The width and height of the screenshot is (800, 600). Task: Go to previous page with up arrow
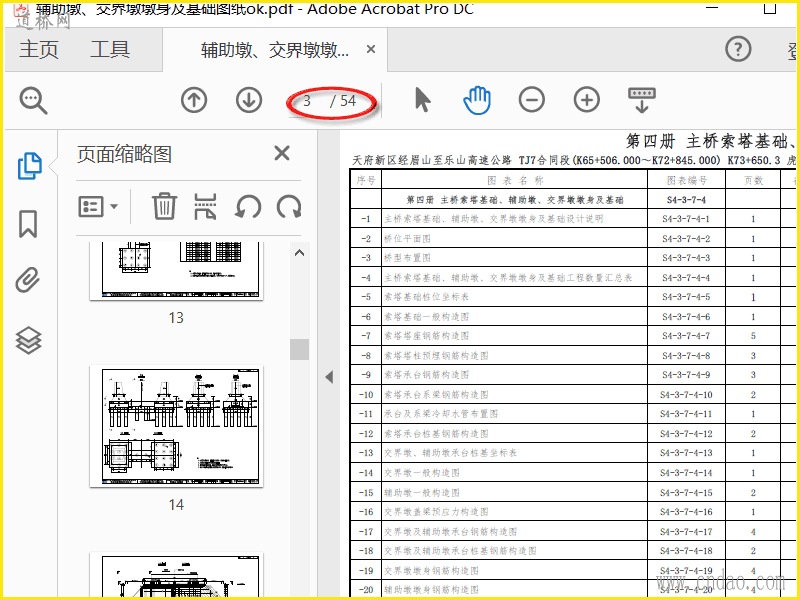[x=194, y=100]
